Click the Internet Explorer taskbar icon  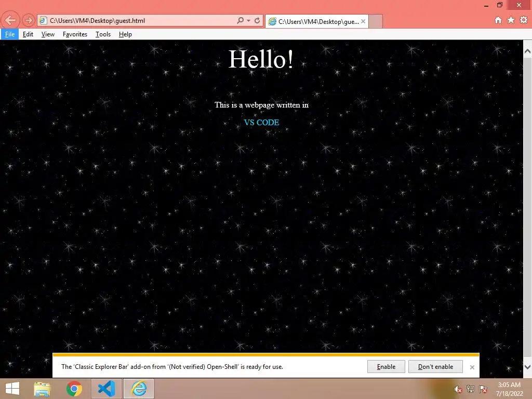point(139,389)
